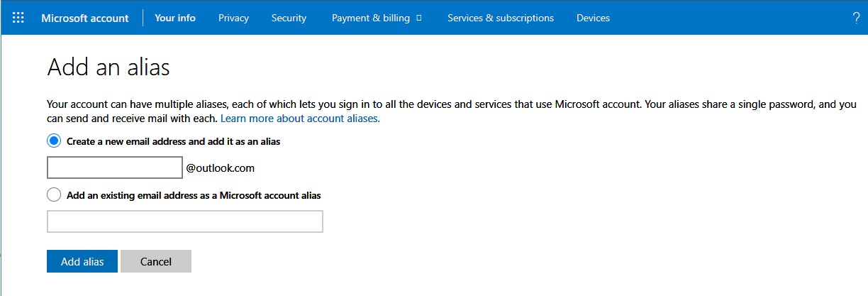Select Create a new email address radio
The width and height of the screenshot is (868, 296).
[54, 141]
